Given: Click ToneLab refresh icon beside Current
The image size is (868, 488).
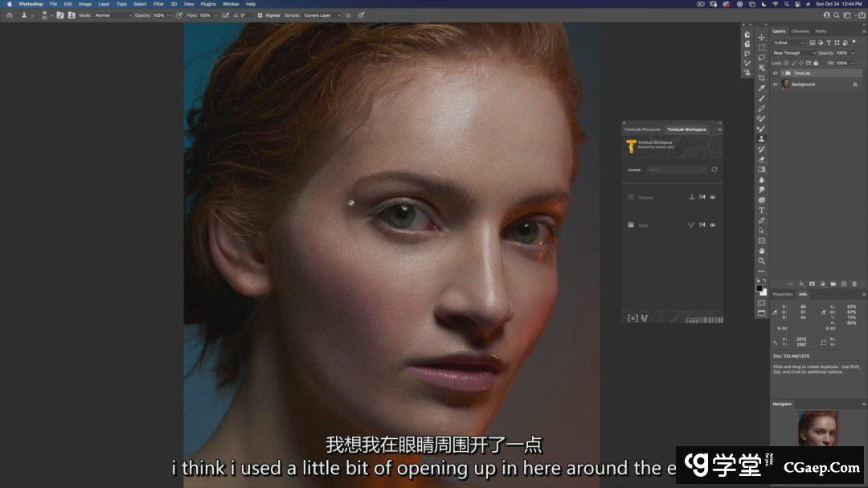Looking at the screenshot, I should (714, 170).
